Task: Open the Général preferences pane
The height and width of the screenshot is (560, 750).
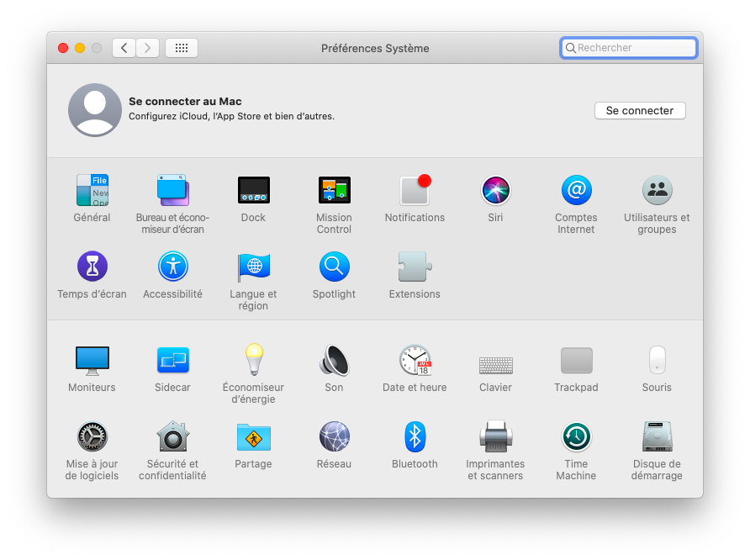Action: click(92, 190)
